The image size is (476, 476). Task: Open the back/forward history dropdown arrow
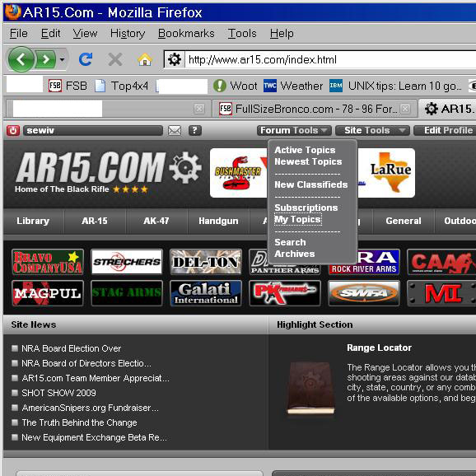point(62,59)
